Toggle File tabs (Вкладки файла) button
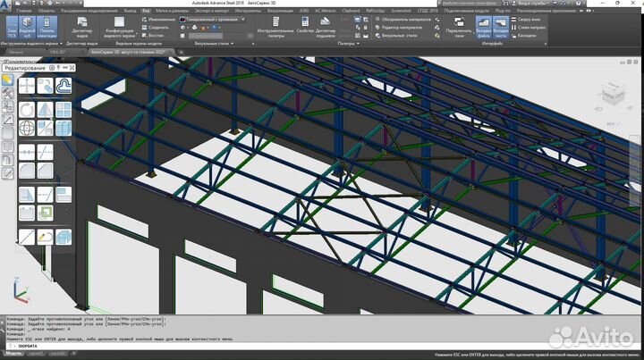 pos(483,28)
